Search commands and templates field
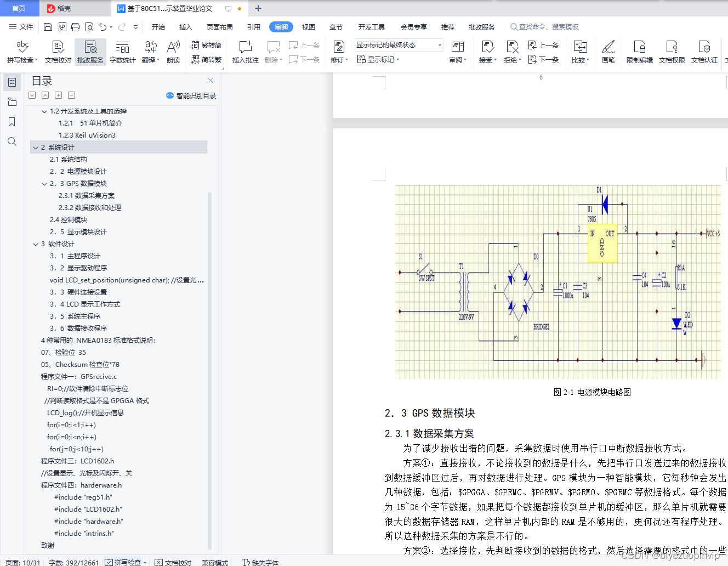 544,26
